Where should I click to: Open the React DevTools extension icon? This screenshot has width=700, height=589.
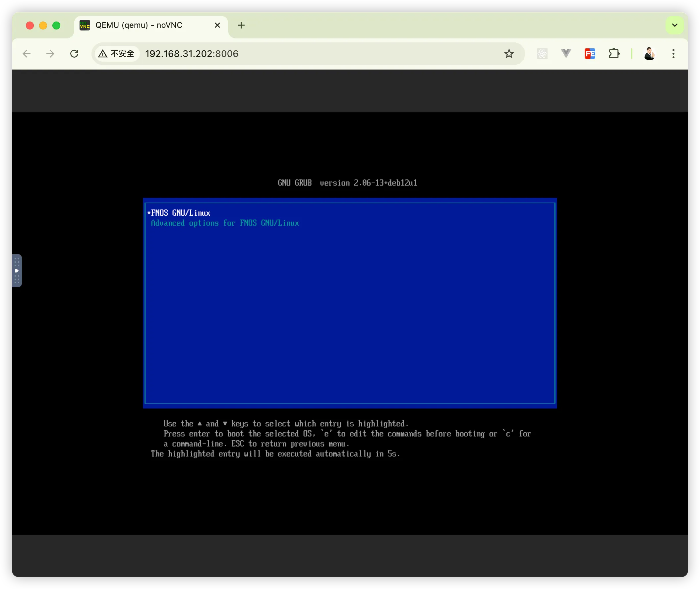[542, 54]
